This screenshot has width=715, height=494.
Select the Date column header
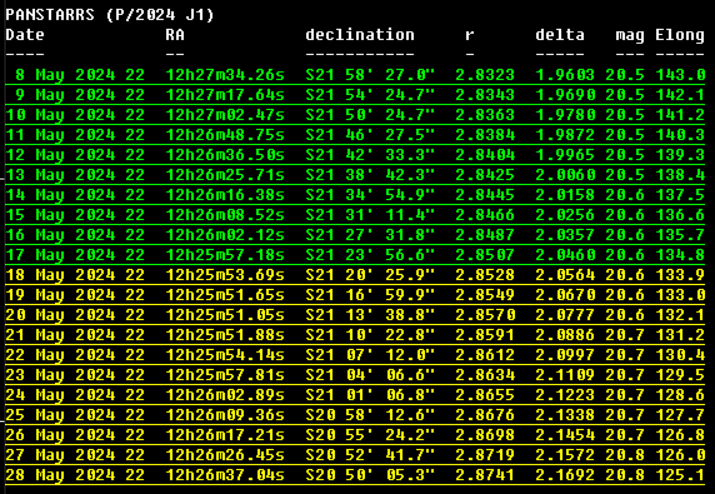(x=25, y=35)
